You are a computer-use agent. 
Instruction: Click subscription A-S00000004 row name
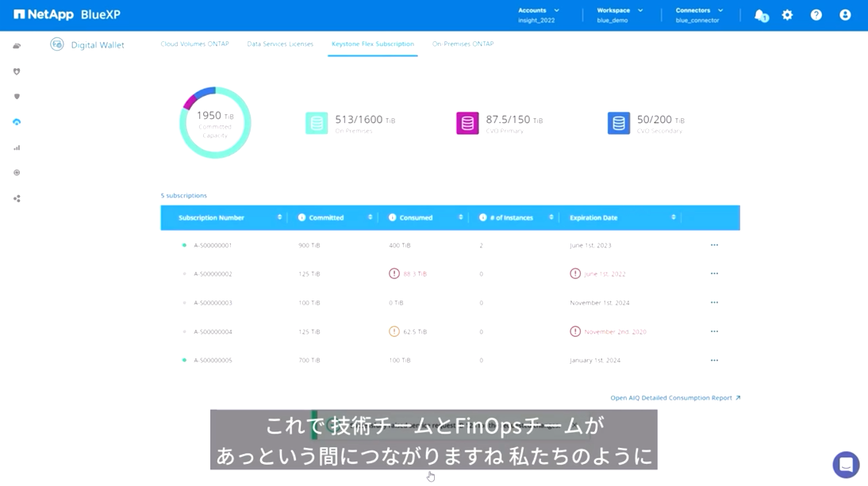pyautogui.click(x=213, y=331)
